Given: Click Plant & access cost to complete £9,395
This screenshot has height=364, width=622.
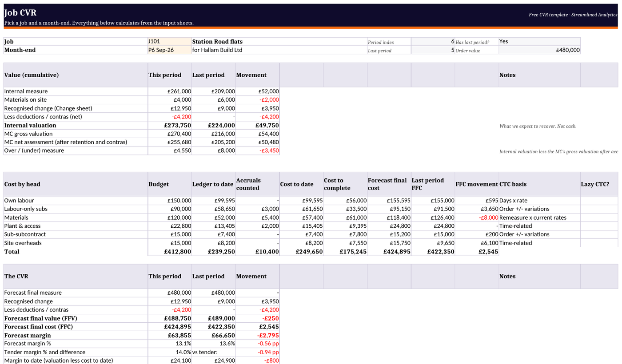Looking at the screenshot, I should pos(345,226).
